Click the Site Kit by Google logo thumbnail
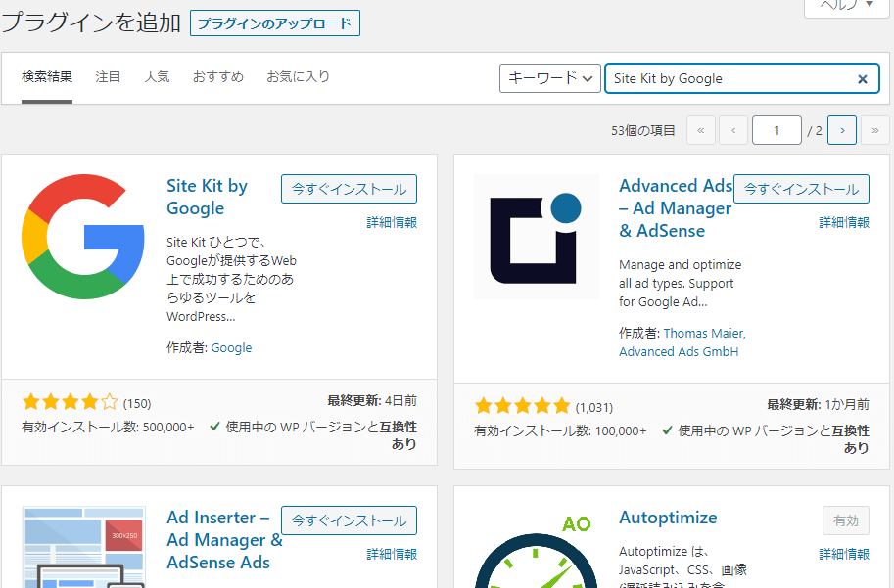894x588 pixels. point(83,237)
